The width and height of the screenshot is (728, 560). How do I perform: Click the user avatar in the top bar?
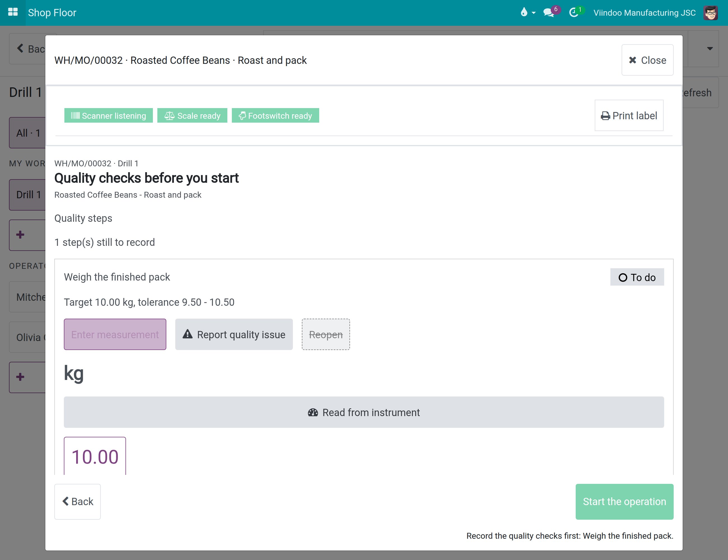point(710,13)
